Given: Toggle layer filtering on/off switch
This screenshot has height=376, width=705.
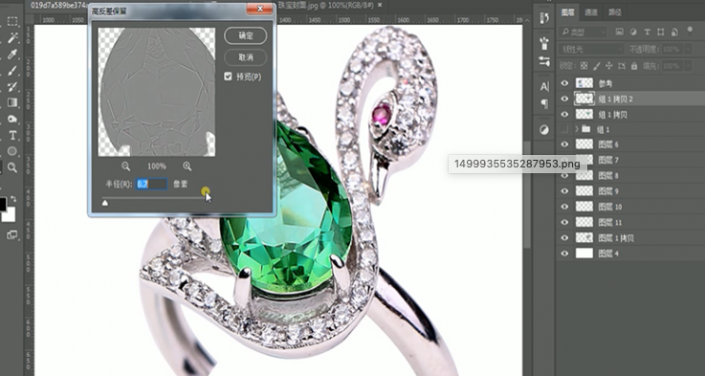Looking at the screenshot, I should pyautogui.click(x=690, y=31).
